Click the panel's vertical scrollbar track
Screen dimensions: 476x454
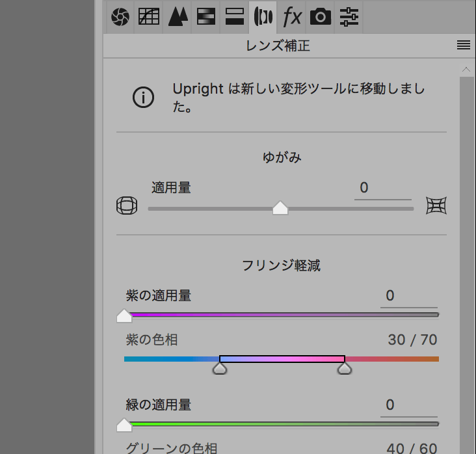(x=466, y=264)
